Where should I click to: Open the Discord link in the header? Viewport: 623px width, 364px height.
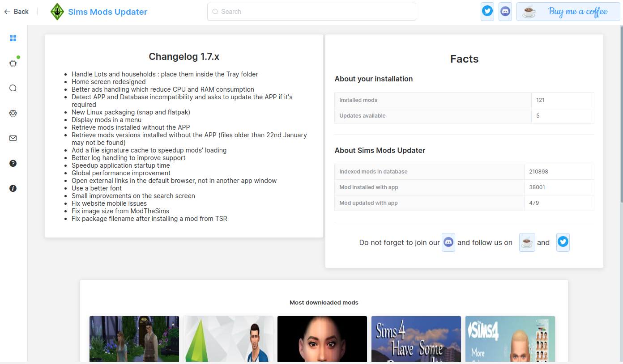click(x=505, y=12)
